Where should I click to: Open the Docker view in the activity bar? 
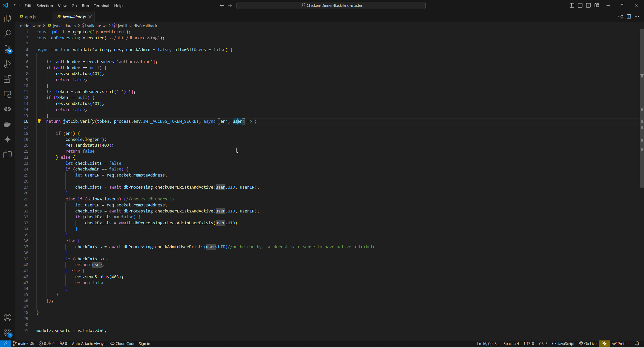pyautogui.click(x=8, y=124)
